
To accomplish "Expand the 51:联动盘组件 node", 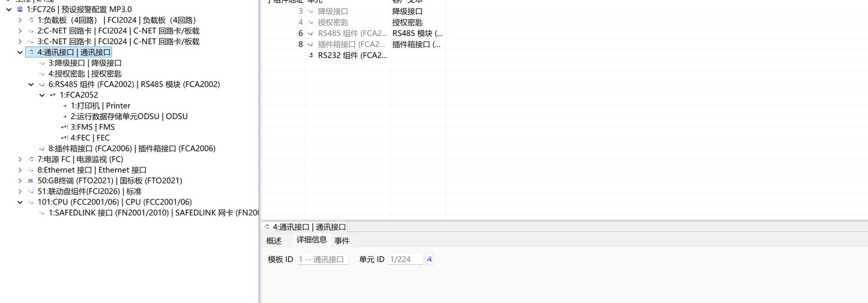I will (x=20, y=191).
